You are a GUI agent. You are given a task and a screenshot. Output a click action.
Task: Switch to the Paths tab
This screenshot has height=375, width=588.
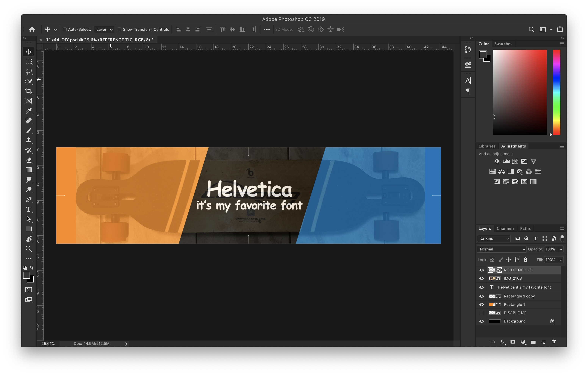click(525, 228)
